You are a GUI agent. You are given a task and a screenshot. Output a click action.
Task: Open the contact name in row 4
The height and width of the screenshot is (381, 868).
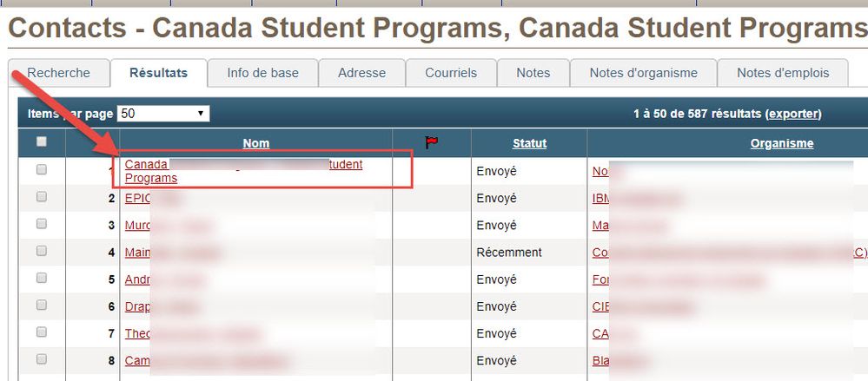[138, 253]
